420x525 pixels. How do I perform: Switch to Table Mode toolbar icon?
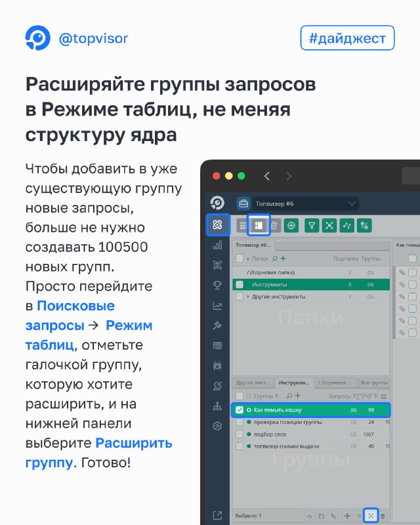click(x=259, y=225)
